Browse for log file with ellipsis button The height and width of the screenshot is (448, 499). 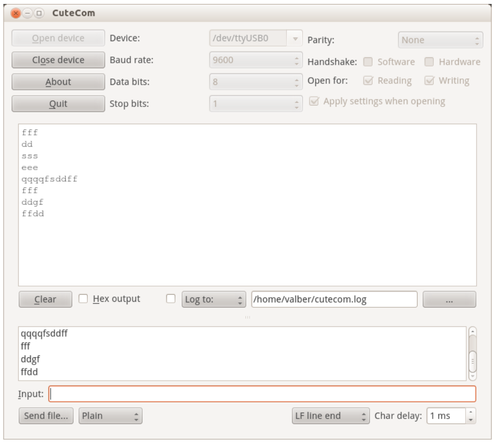(x=449, y=299)
